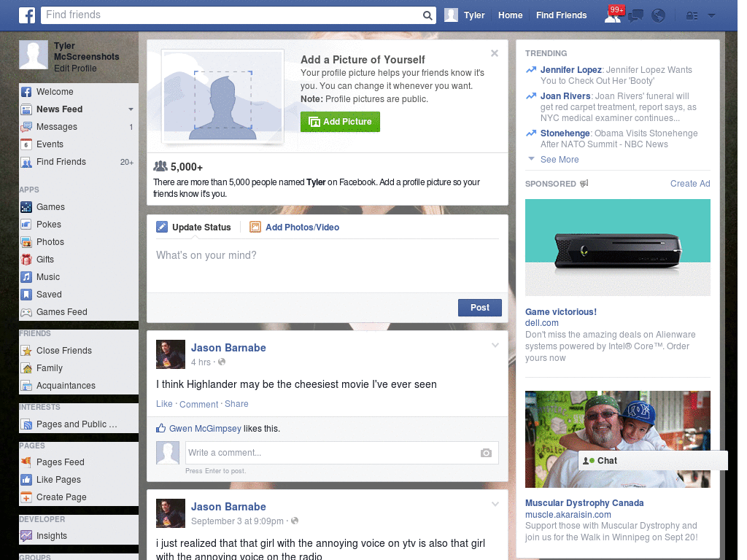The image size is (747, 560).
Task: Like the Highlander post
Action: [164, 404]
